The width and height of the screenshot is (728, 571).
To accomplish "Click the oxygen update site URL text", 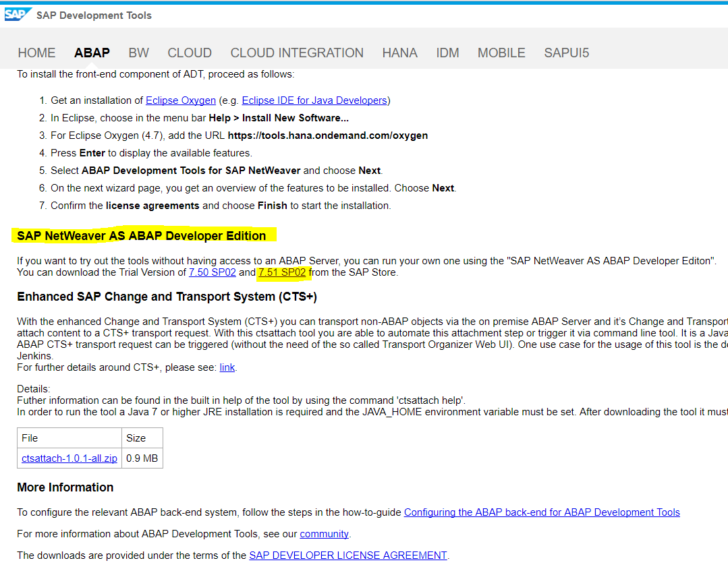I will pos(328,136).
